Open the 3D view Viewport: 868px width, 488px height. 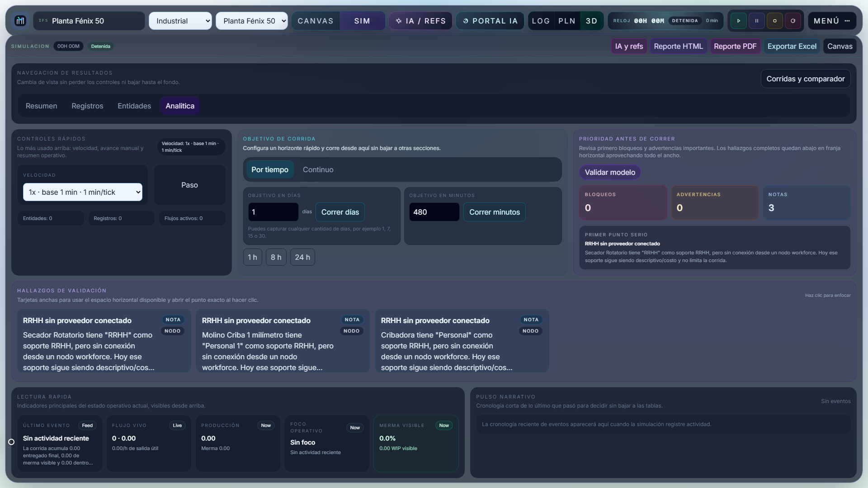pos(591,21)
